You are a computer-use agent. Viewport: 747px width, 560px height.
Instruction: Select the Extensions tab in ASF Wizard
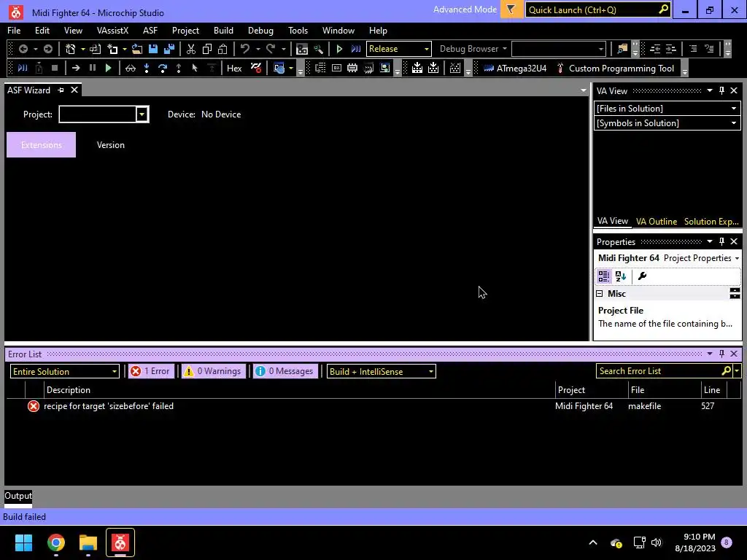click(x=41, y=145)
